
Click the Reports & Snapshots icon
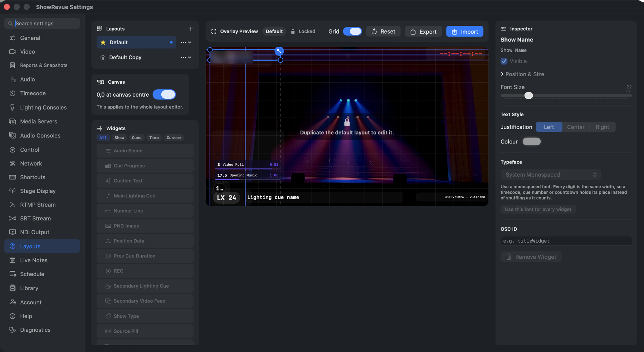click(13, 65)
